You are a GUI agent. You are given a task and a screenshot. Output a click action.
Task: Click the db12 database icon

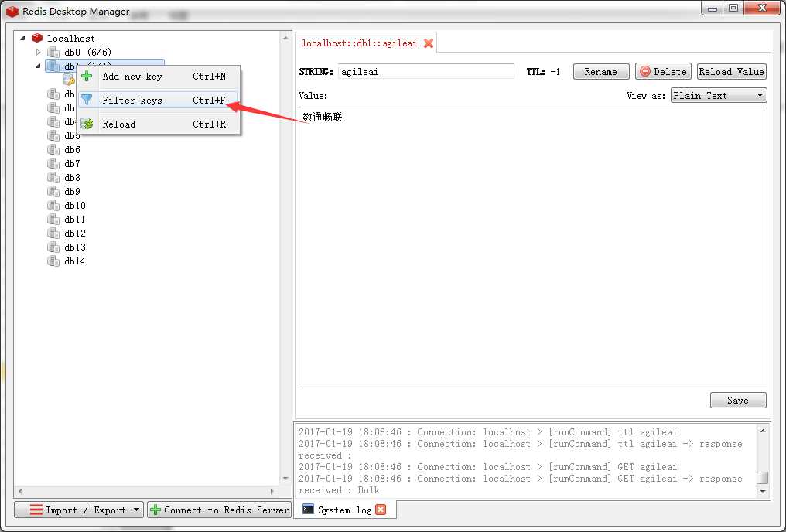click(x=53, y=234)
